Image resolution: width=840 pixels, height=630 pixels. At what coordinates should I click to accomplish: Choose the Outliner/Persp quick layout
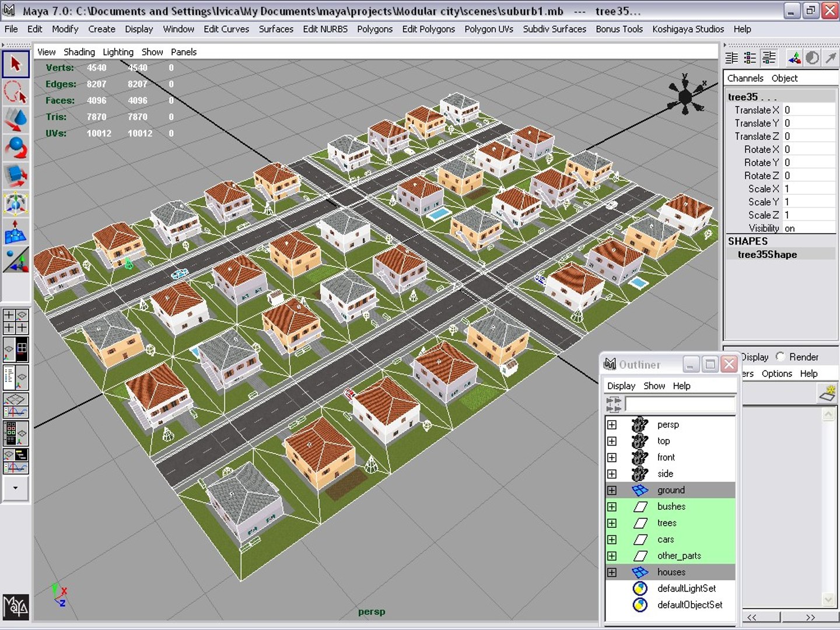(x=16, y=377)
